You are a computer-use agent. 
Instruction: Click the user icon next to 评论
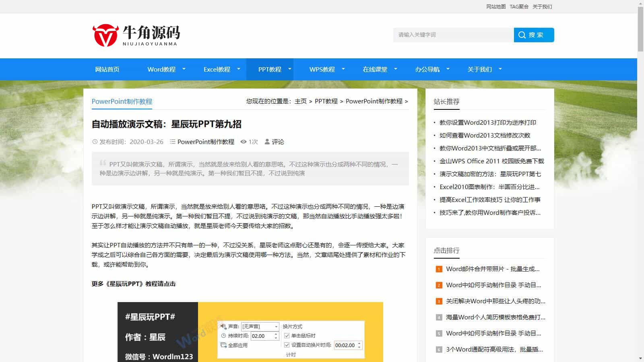[x=267, y=142]
